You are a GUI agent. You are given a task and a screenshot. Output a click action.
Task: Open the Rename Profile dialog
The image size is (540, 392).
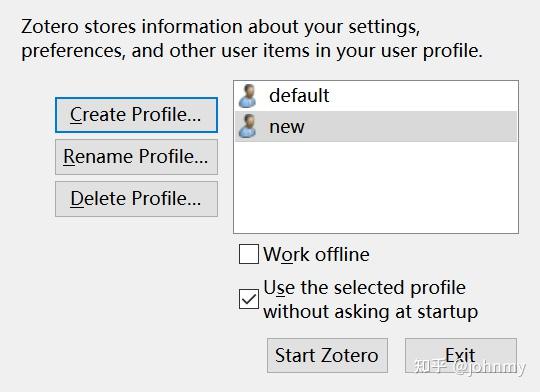[x=136, y=157]
